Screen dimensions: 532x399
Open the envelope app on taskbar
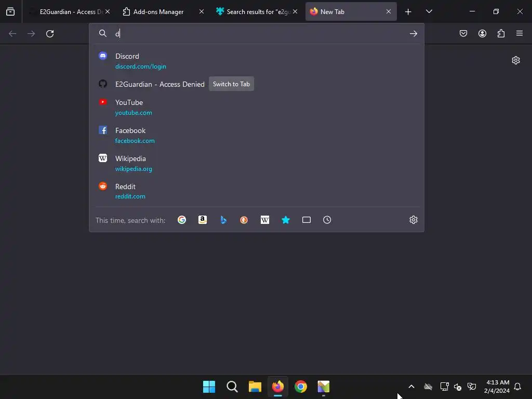click(x=324, y=387)
